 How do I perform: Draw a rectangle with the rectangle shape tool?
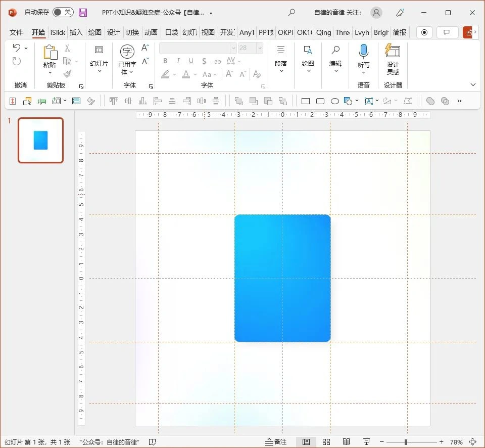point(306,101)
